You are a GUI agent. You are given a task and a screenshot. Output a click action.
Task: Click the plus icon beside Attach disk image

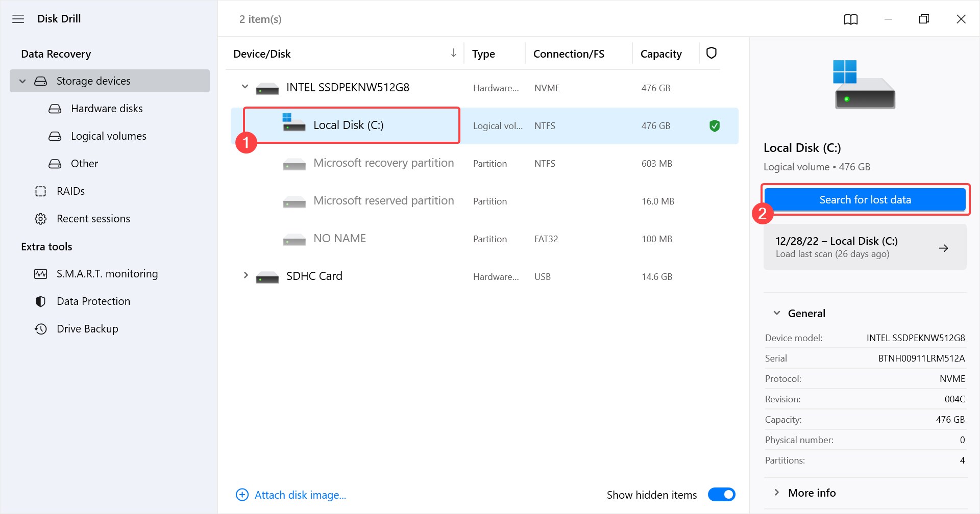242,495
